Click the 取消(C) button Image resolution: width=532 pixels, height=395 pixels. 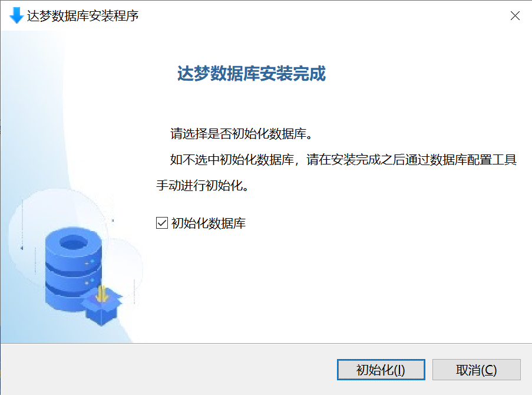pos(477,370)
